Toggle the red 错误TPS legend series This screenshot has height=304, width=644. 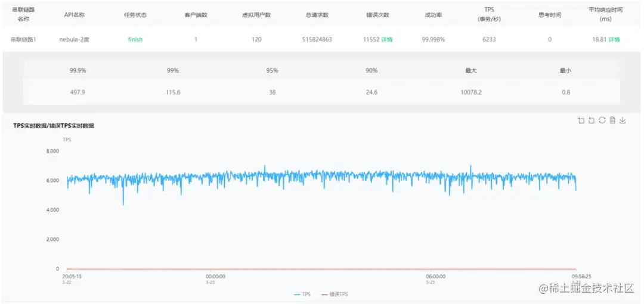335,294
